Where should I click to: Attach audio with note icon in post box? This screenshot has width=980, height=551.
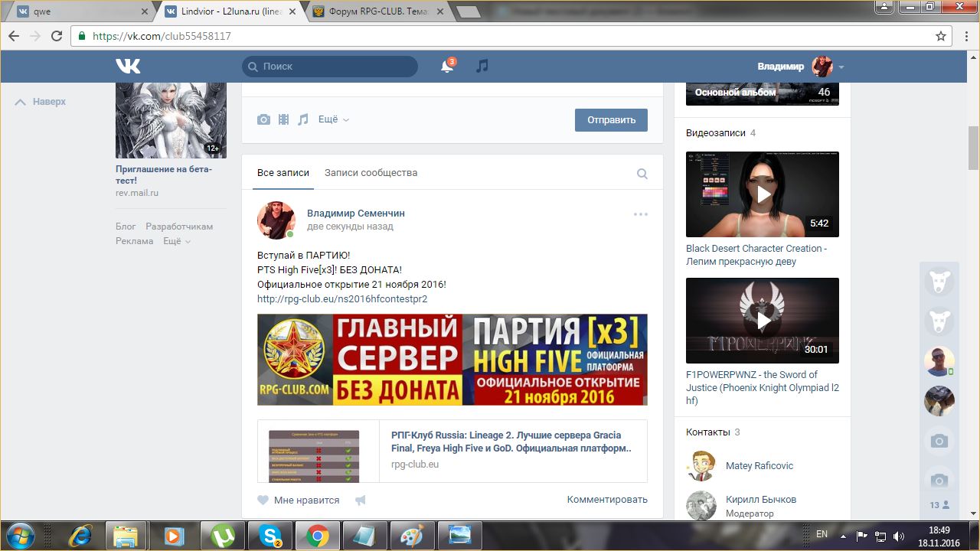[303, 119]
